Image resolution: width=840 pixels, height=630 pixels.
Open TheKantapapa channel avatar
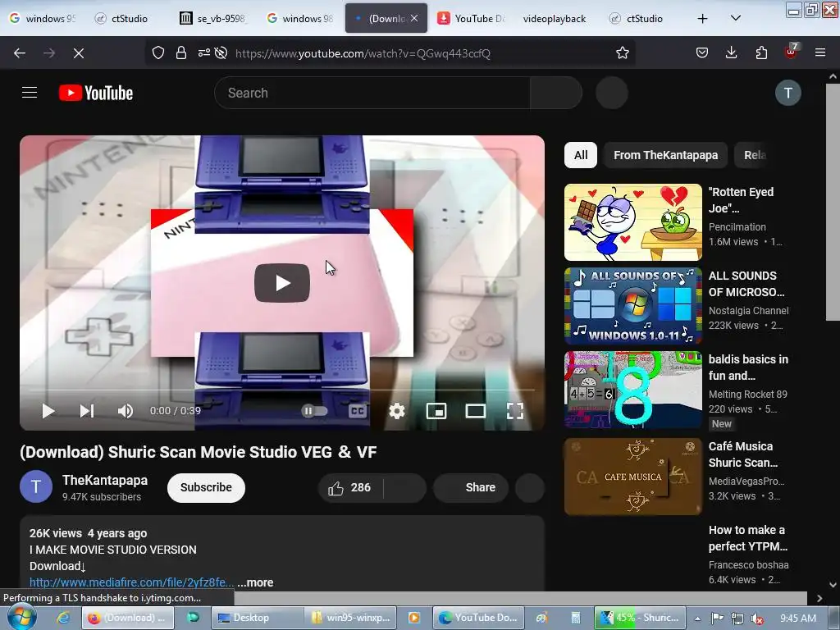36,486
